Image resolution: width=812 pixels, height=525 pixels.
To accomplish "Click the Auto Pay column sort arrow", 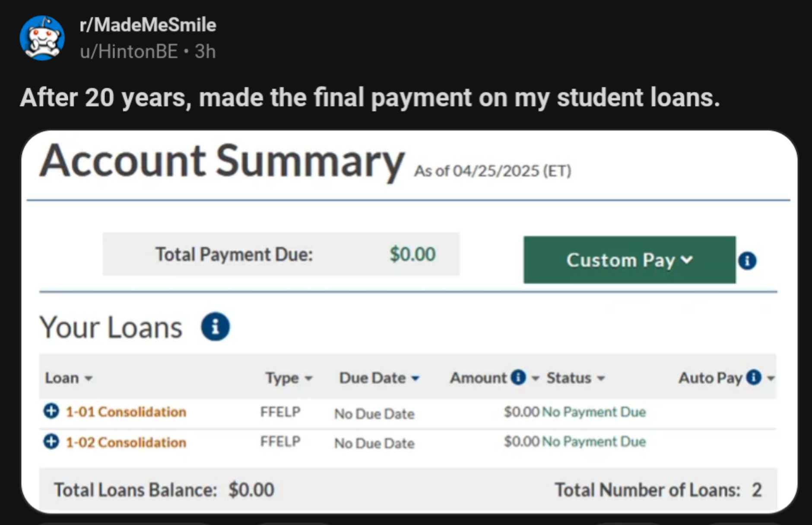I will point(771,378).
